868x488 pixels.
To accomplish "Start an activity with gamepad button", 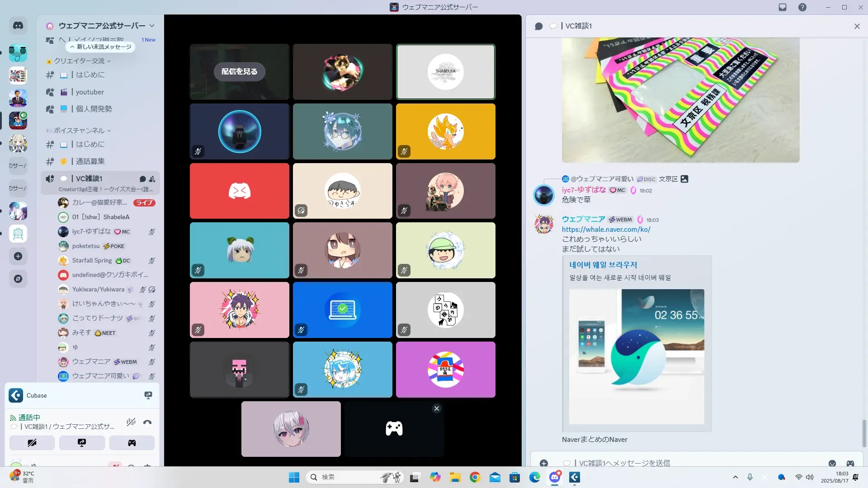I will pyautogui.click(x=132, y=443).
